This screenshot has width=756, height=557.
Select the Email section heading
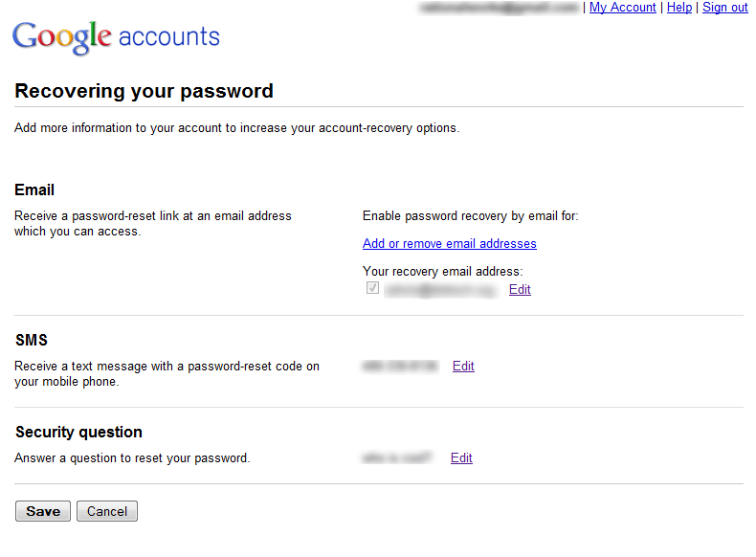pyautogui.click(x=34, y=190)
